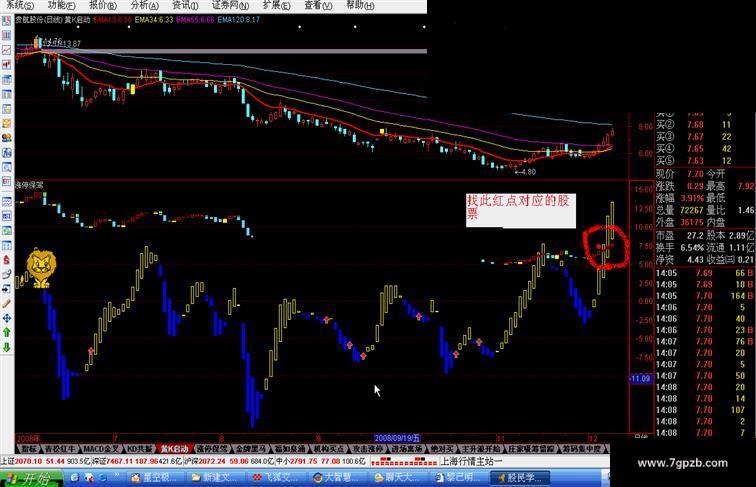Click the -11.09 value marker on axis
Viewport: 756px width, 487px height.
tap(641, 379)
